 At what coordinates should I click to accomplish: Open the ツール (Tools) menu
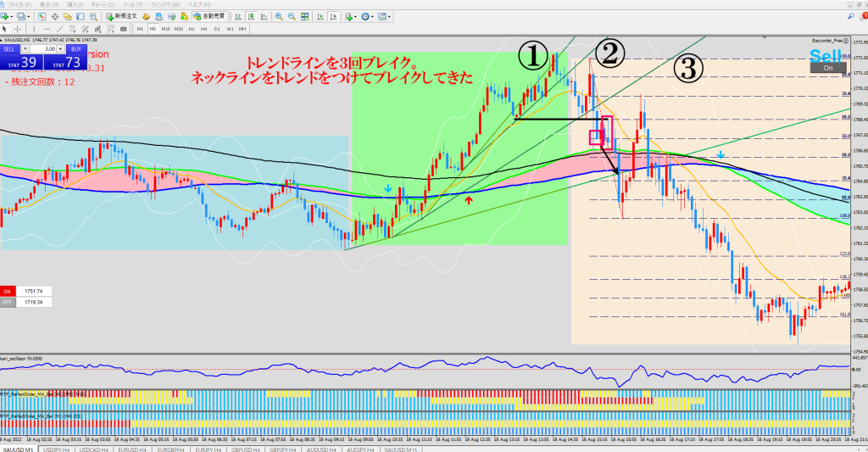(132, 5)
